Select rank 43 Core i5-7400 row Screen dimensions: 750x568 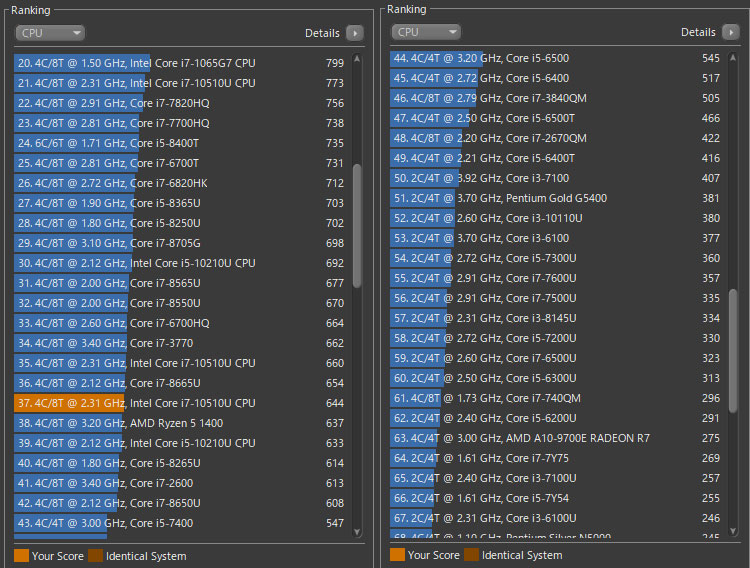click(x=181, y=523)
